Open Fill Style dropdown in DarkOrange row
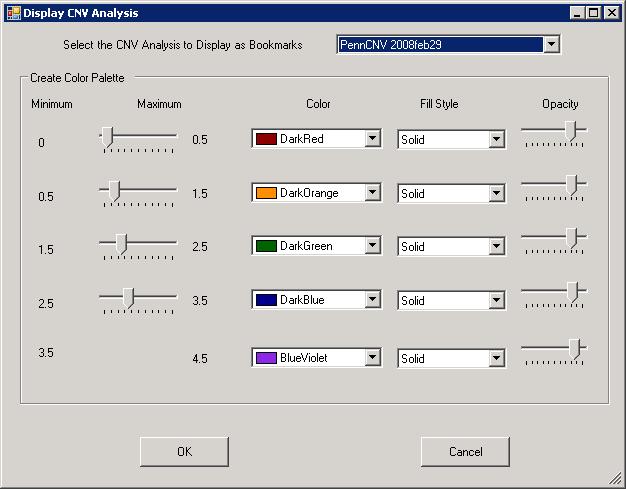Image resolution: width=626 pixels, height=489 pixels. [x=496, y=194]
